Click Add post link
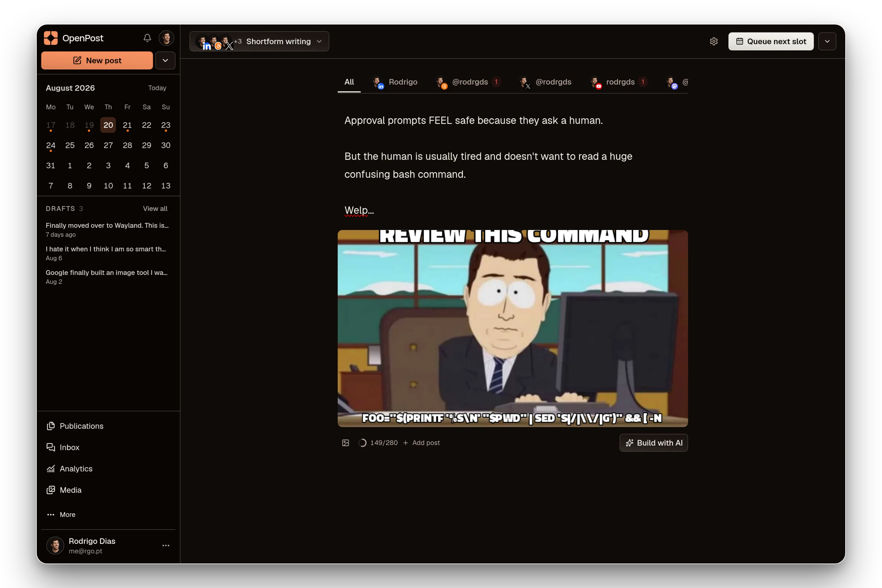 pos(421,443)
